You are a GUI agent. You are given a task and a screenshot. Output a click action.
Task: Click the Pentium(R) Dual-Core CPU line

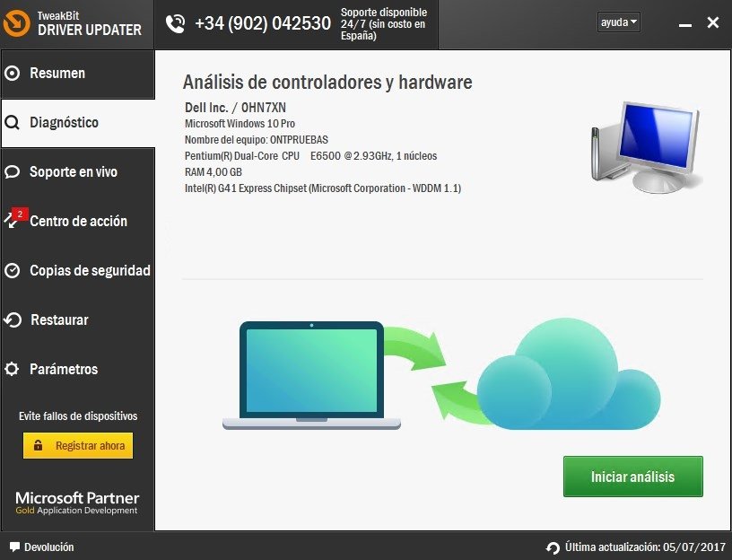click(311, 156)
